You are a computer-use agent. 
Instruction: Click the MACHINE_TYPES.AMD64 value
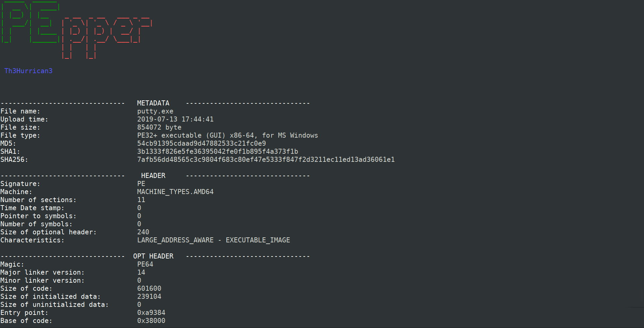(x=175, y=192)
